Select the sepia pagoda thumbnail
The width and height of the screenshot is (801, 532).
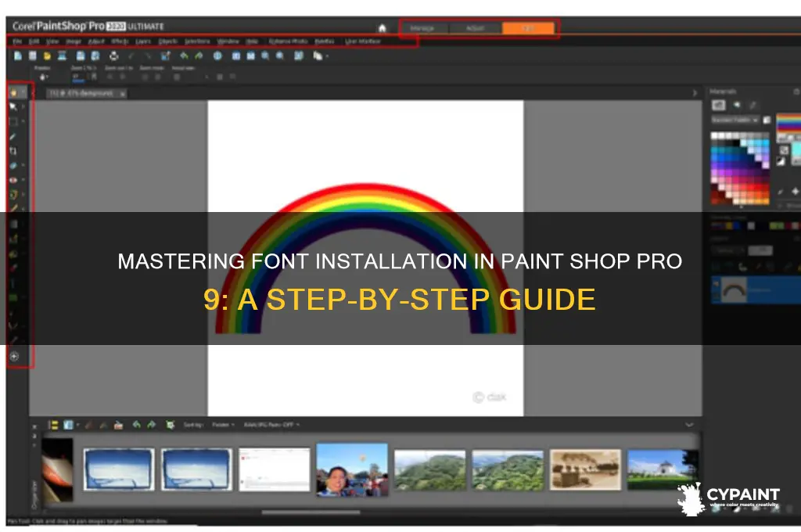click(585, 469)
